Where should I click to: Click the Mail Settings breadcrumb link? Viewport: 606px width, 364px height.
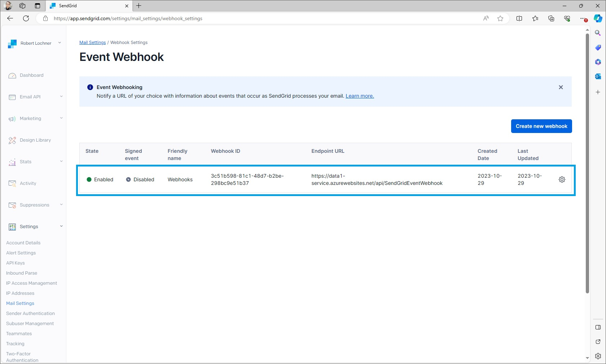click(92, 43)
